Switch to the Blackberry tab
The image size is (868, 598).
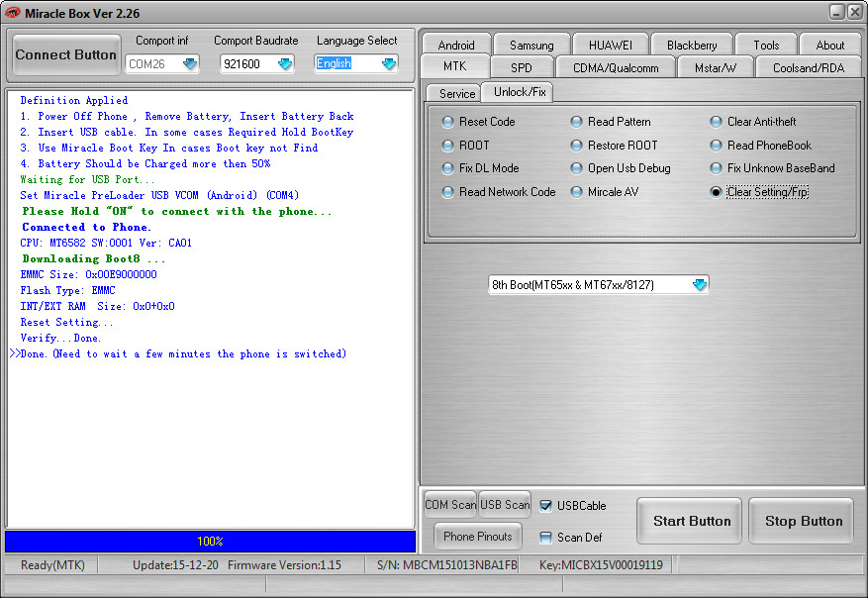[692, 45]
